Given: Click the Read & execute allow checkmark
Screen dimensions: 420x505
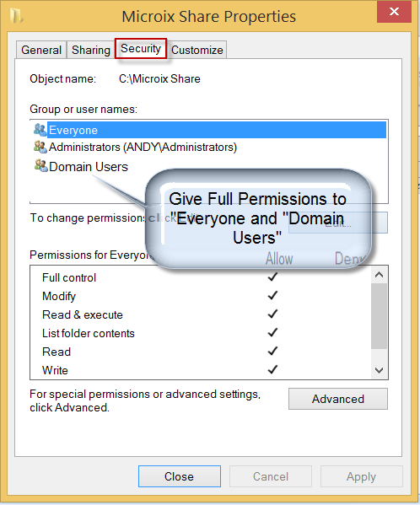Looking at the screenshot, I should pos(272,314).
